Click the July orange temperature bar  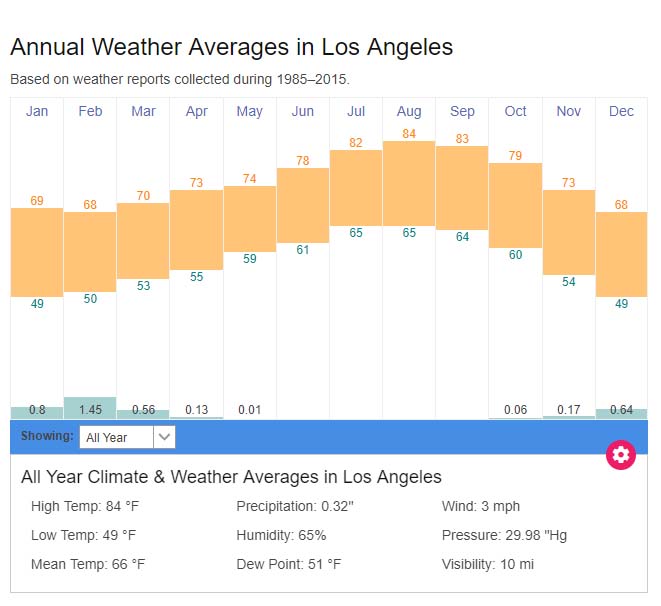356,187
